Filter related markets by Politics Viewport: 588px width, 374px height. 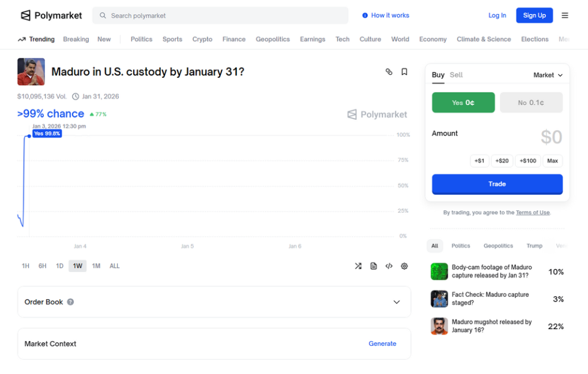pyautogui.click(x=461, y=246)
